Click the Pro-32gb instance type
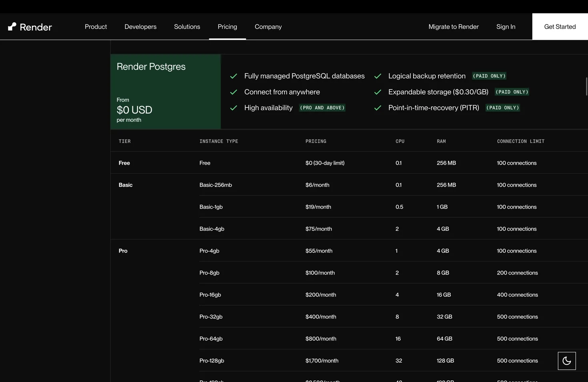Image resolution: width=588 pixels, height=382 pixels. (x=211, y=317)
